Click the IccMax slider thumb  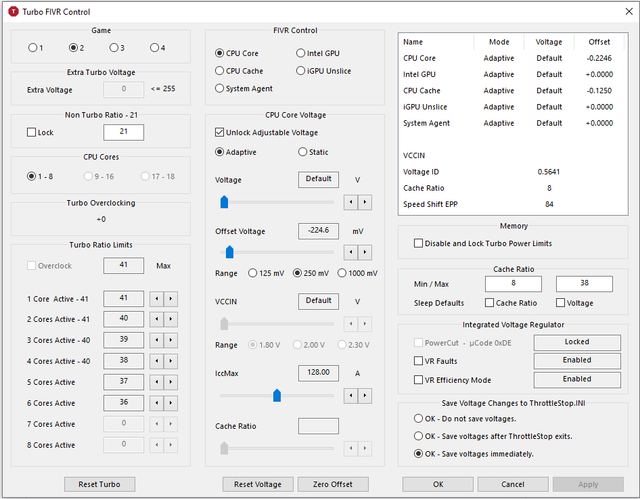click(277, 395)
